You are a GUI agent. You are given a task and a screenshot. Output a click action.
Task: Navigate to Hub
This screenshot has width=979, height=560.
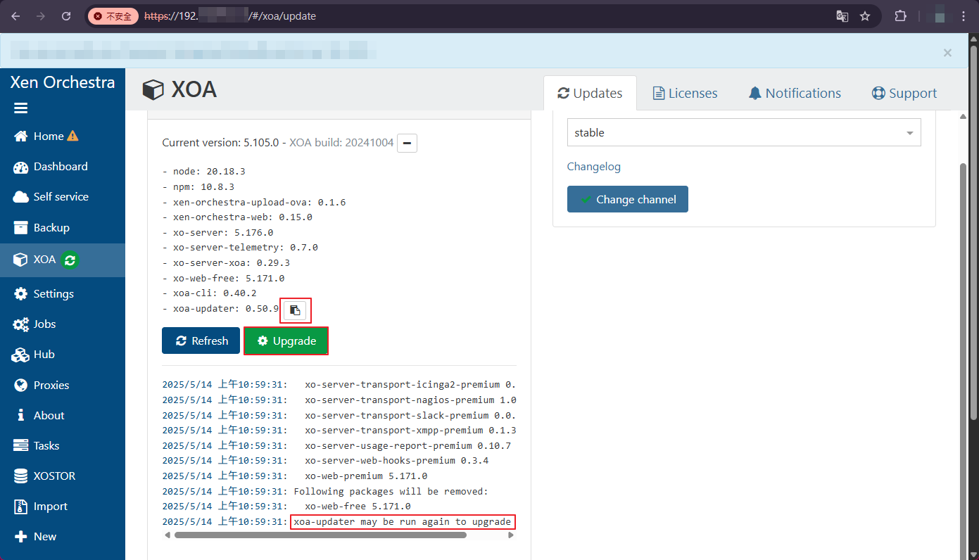[x=34, y=355]
